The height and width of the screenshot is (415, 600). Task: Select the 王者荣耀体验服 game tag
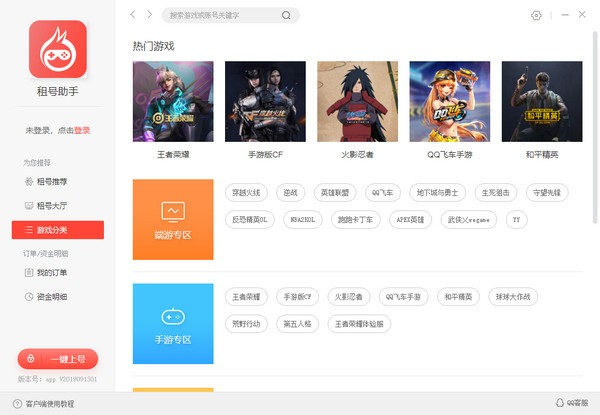(359, 324)
